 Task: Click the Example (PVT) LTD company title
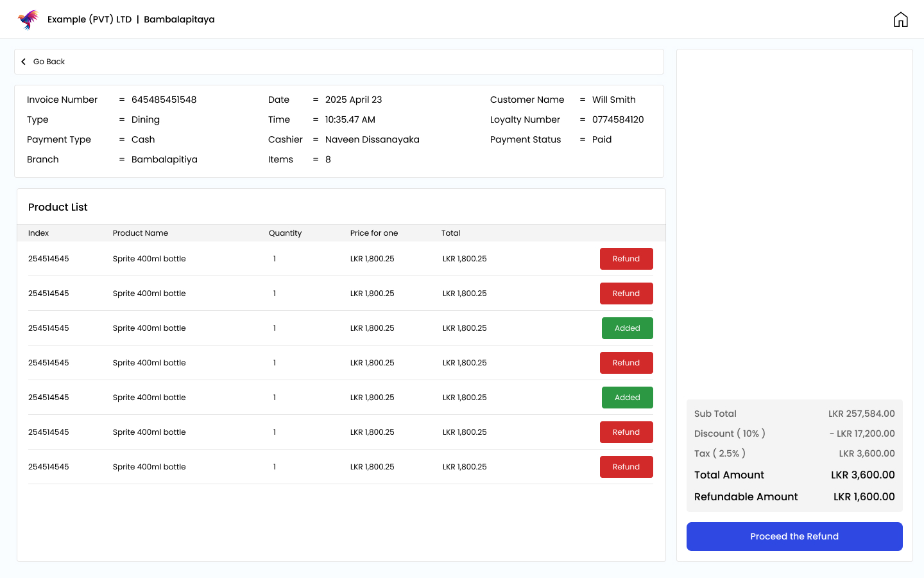(x=89, y=19)
